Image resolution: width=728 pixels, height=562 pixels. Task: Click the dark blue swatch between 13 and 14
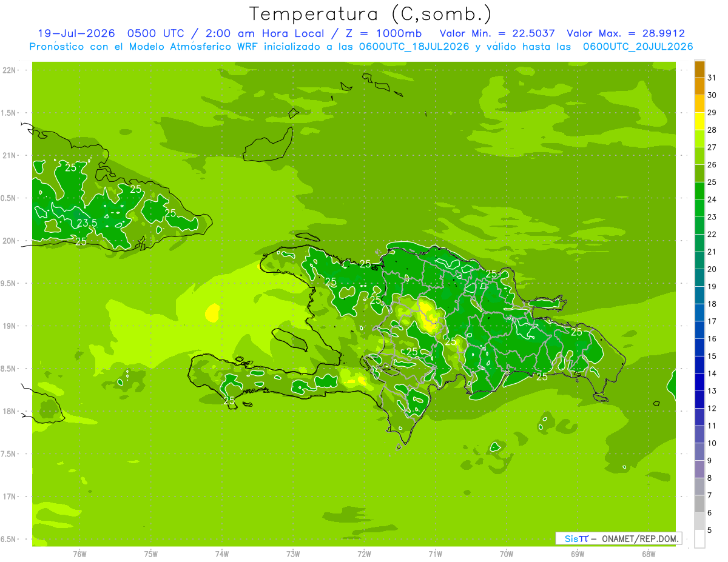pyautogui.click(x=699, y=382)
